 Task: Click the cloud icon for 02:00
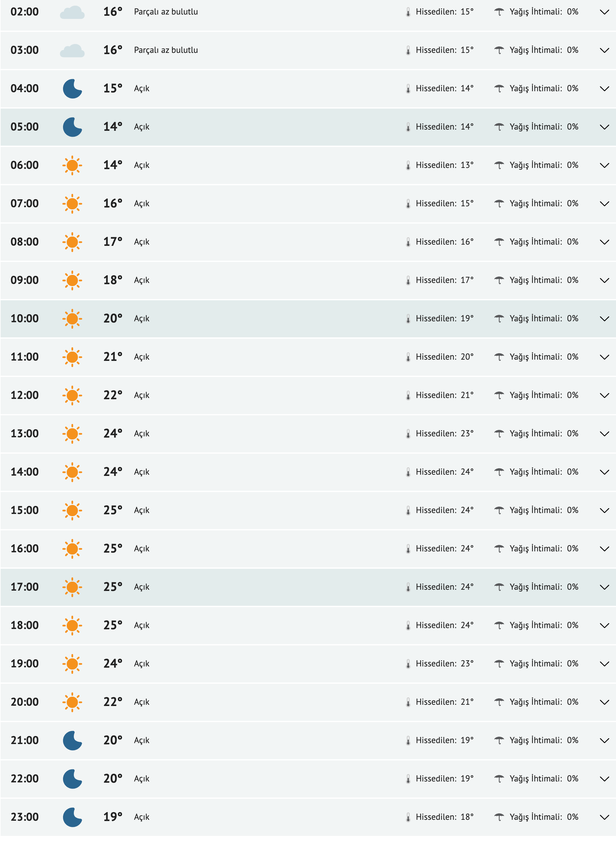click(72, 12)
